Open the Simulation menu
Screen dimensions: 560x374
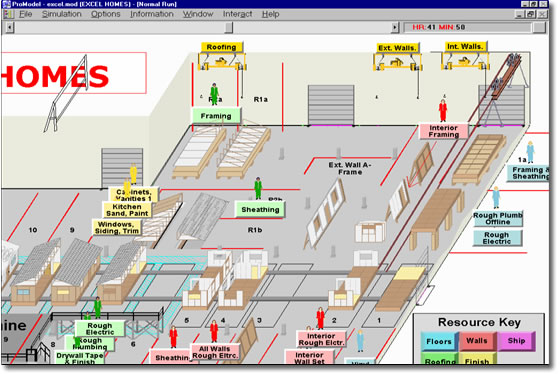pos(62,14)
